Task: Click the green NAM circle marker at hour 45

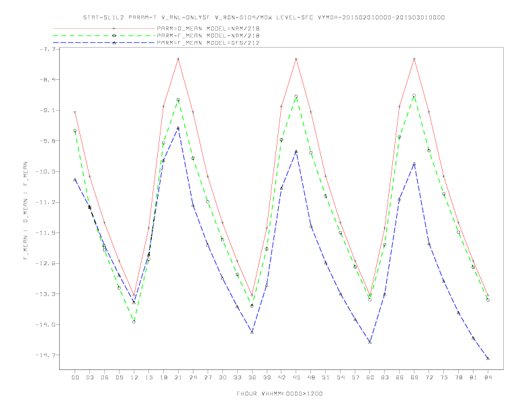Action: (296, 96)
